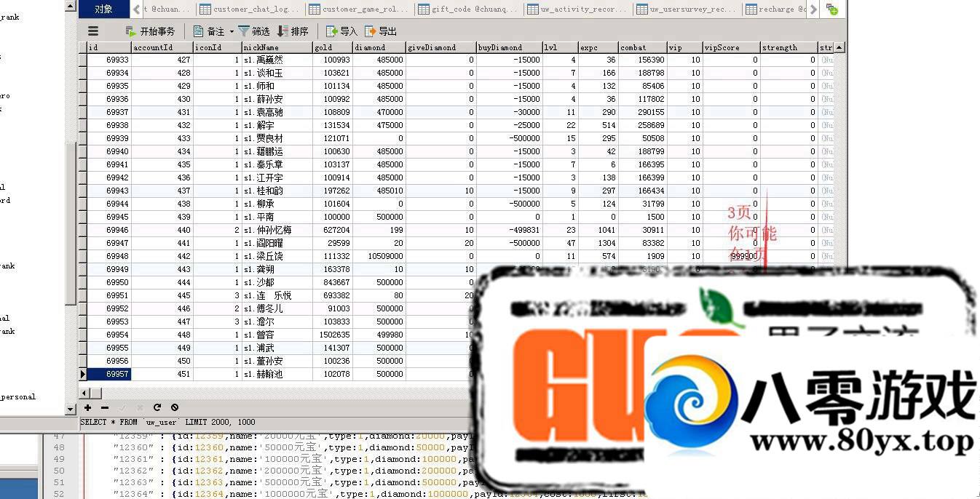The height and width of the screenshot is (499, 980).
Task: Click the 开始事务 (begin transaction) icon
Action: (x=131, y=31)
